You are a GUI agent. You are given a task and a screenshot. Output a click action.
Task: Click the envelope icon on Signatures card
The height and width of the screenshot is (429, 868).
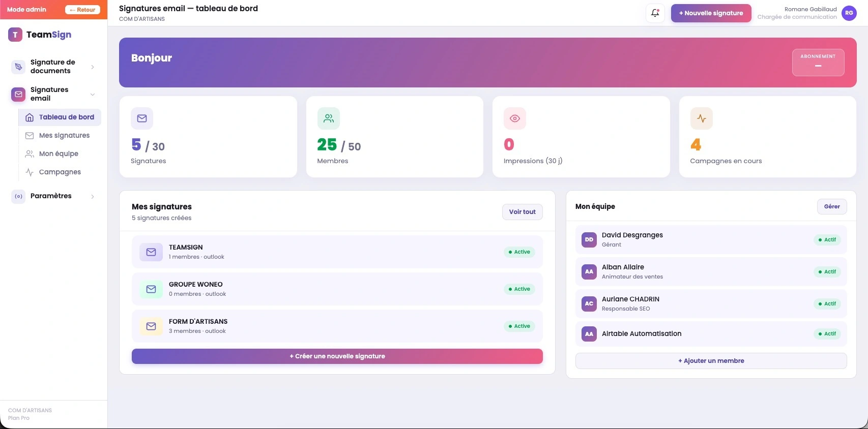coord(142,118)
